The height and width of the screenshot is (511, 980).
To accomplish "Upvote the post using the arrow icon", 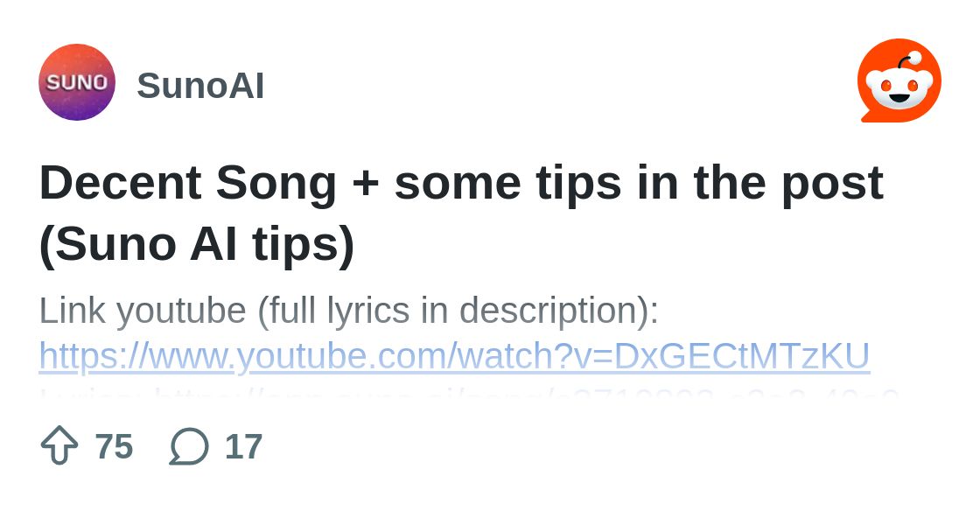I will click(x=59, y=445).
